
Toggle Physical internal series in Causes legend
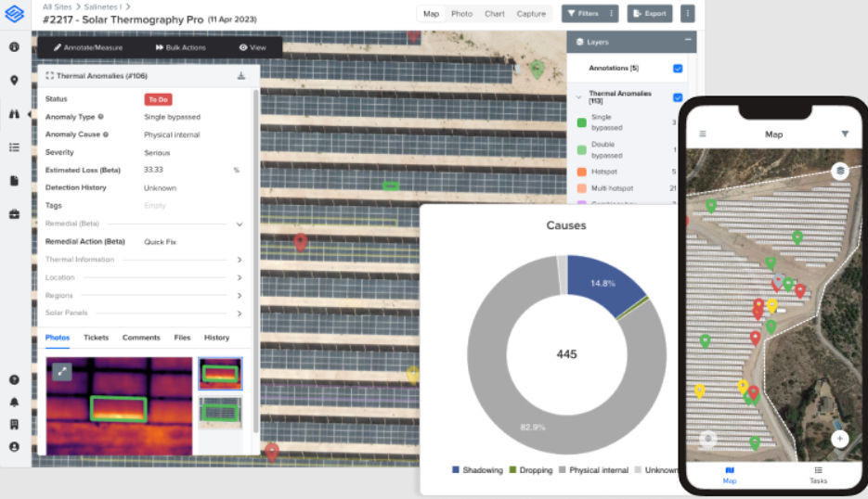(x=593, y=469)
